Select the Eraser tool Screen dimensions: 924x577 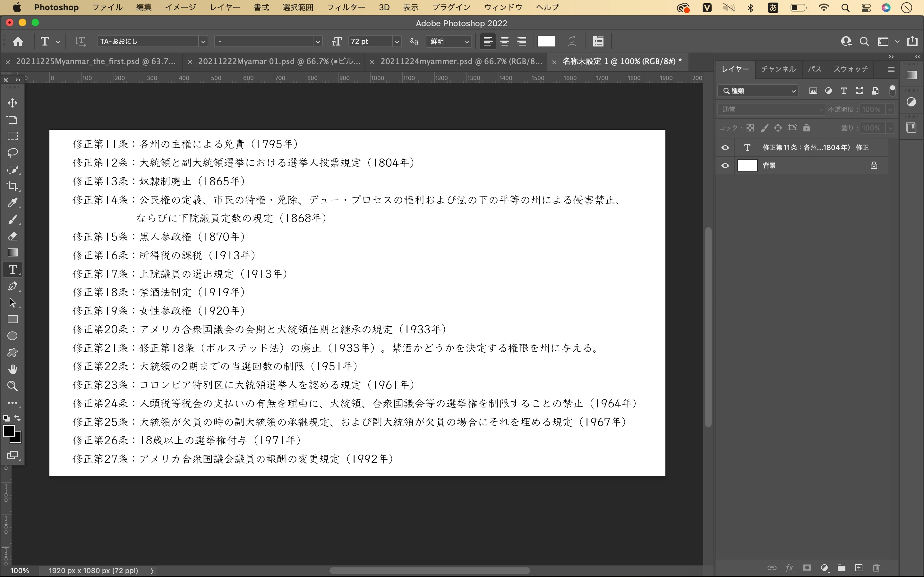(x=13, y=236)
